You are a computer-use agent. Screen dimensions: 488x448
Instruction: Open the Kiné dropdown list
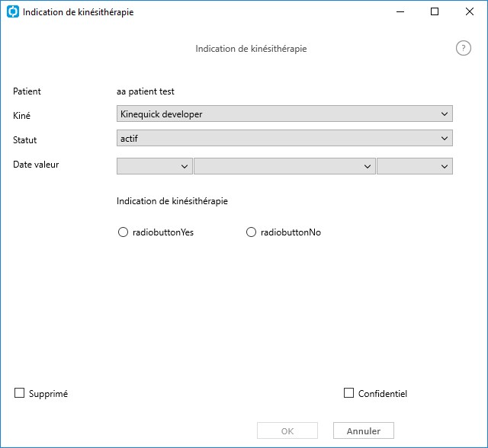(x=284, y=114)
